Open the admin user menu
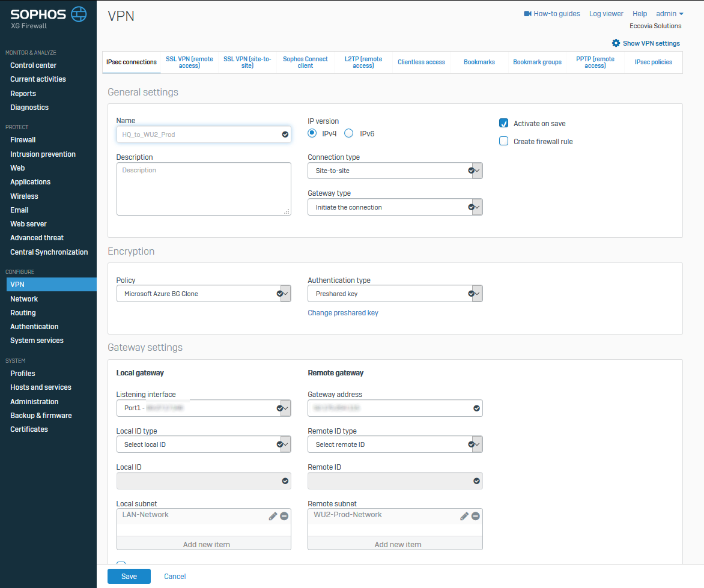704x588 pixels. (x=670, y=14)
